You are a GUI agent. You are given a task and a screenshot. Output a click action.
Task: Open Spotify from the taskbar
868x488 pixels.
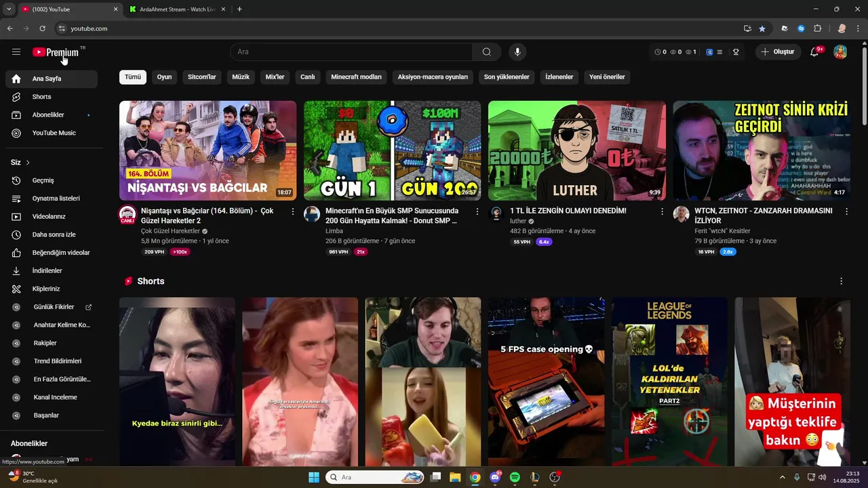point(515,477)
